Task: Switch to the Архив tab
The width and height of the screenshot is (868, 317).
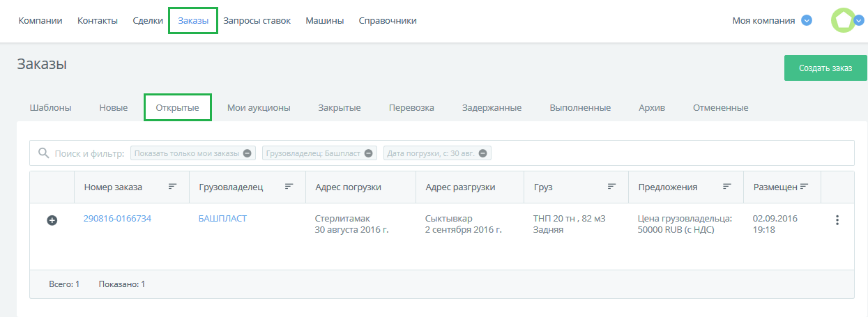Action: point(652,108)
